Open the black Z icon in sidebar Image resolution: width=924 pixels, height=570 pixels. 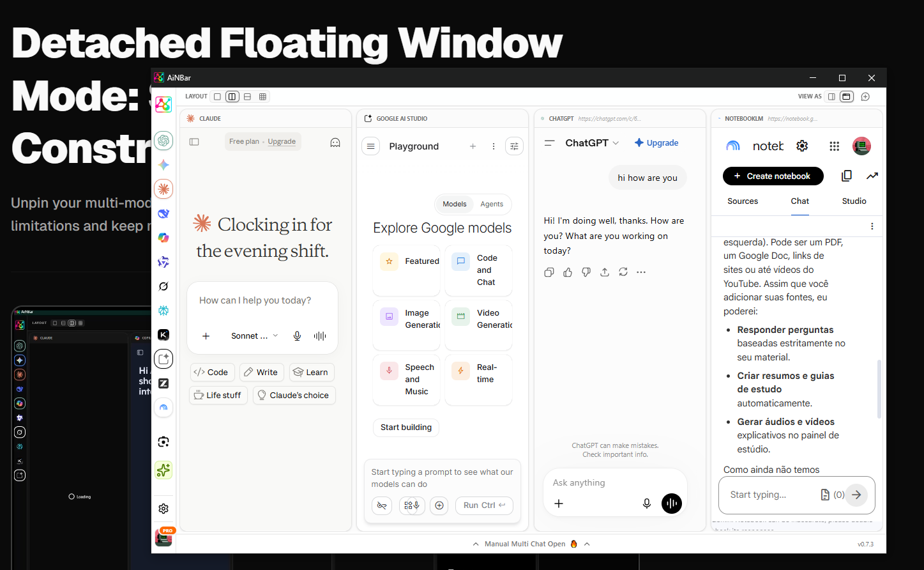163,383
